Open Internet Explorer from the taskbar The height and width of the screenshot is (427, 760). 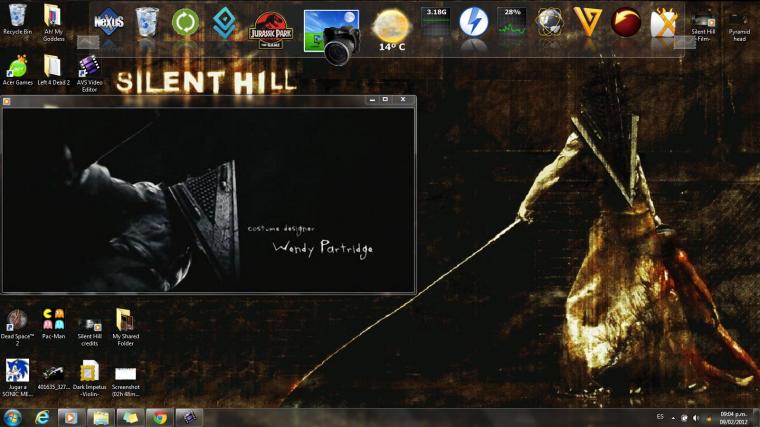tap(42, 417)
